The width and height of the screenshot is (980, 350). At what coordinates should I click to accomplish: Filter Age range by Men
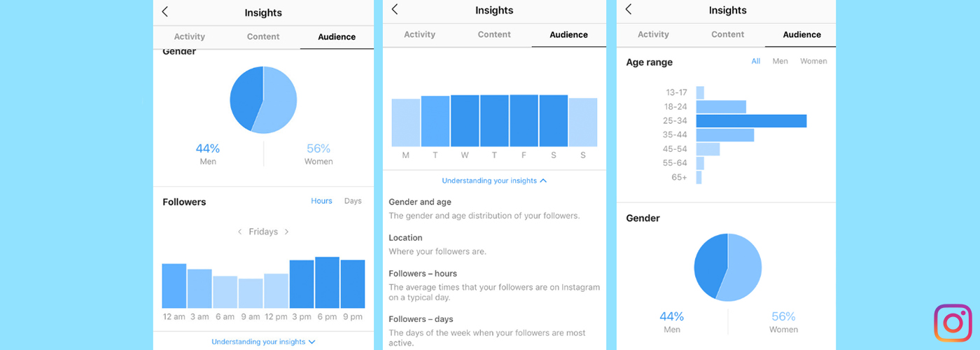click(x=780, y=62)
